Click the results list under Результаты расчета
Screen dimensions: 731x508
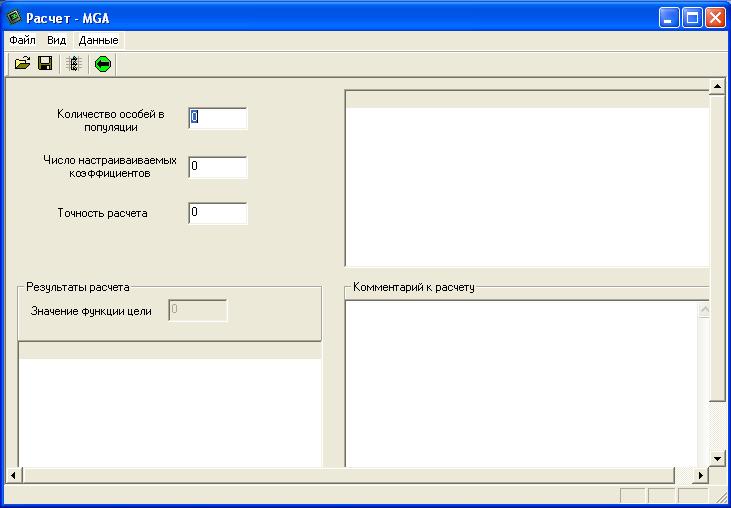pos(170,410)
